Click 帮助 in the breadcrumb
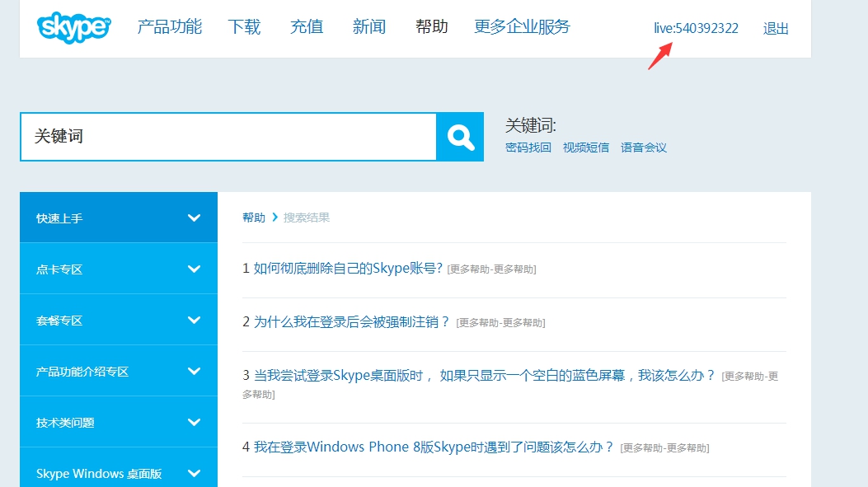The width and height of the screenshot is (868, 487). pos(252,217)
